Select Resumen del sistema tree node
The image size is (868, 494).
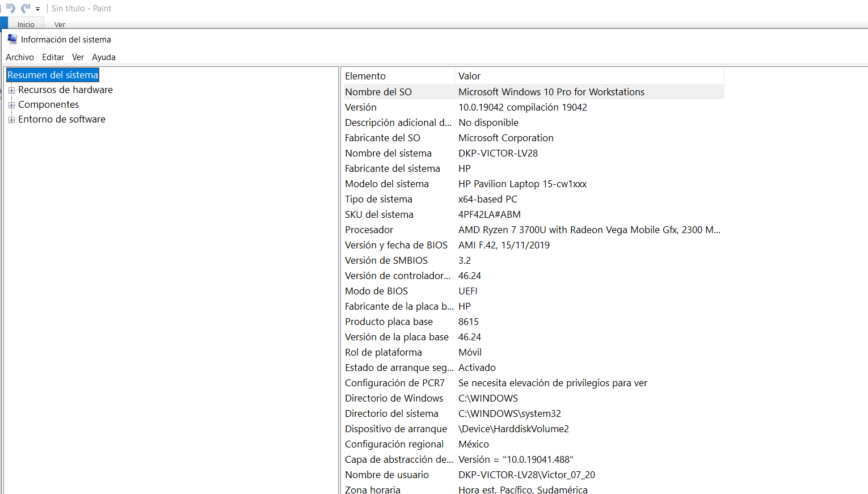coord(53,75)
